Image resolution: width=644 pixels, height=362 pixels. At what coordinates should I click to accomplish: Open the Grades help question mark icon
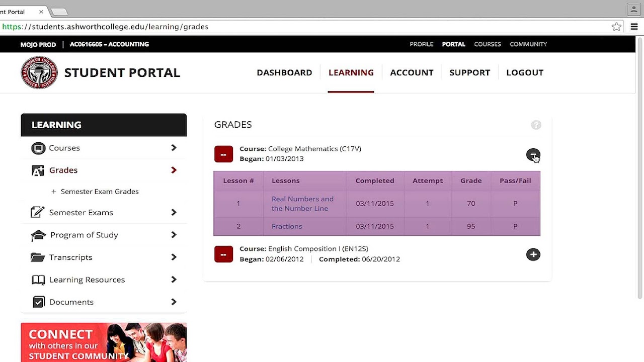pyautogui.click(x=536, y=125)
